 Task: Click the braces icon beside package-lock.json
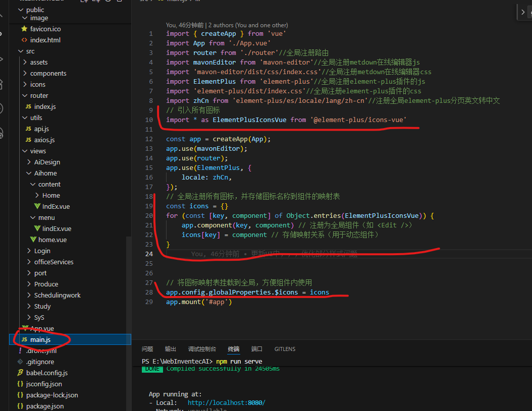[x=20, y=395]
